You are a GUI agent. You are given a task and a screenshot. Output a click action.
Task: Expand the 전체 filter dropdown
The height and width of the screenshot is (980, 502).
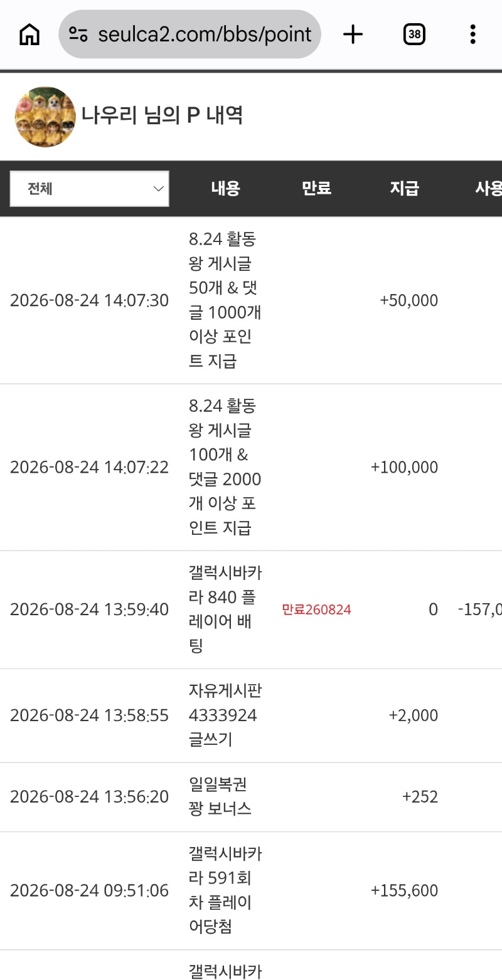tap(89, 189)
